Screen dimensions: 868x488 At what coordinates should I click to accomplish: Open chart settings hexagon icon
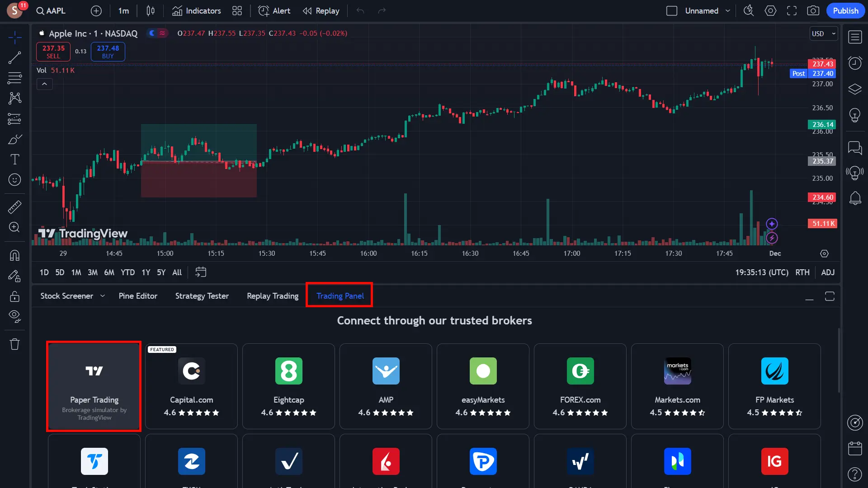[771, 11]
